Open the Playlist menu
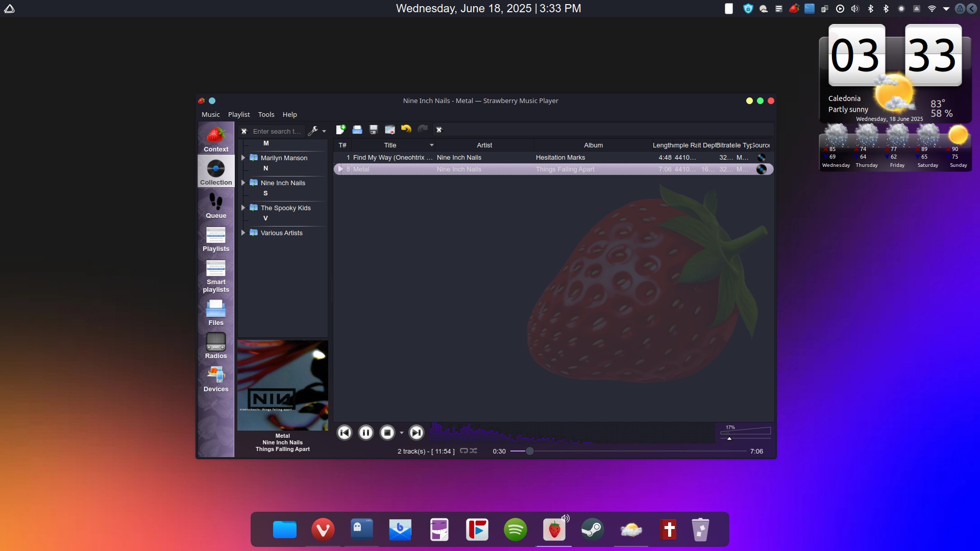 (x=239, y=114)
